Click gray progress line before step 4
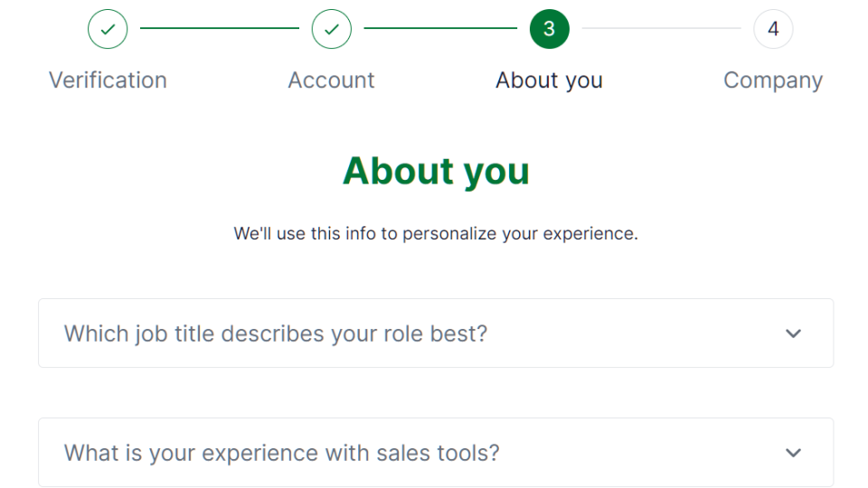 (x=661, y=28)
